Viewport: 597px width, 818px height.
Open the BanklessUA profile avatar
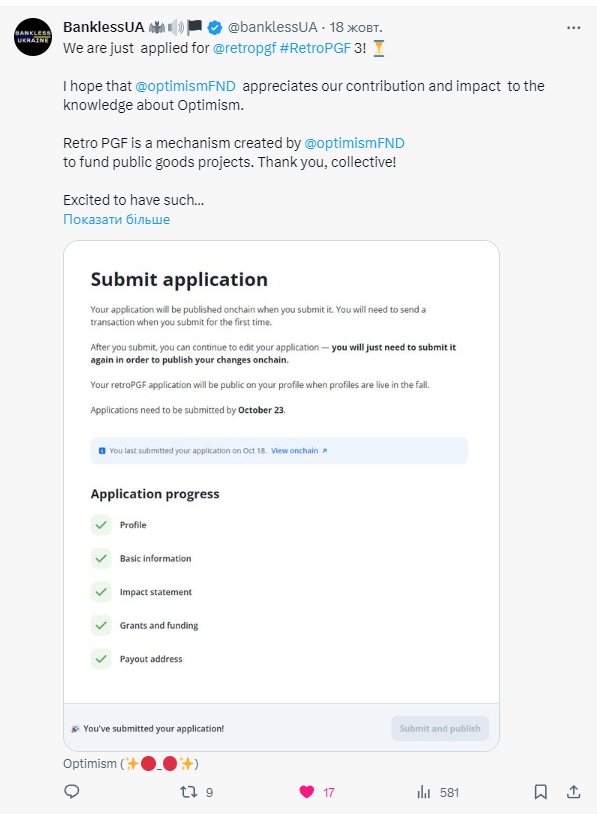[33, 37]
